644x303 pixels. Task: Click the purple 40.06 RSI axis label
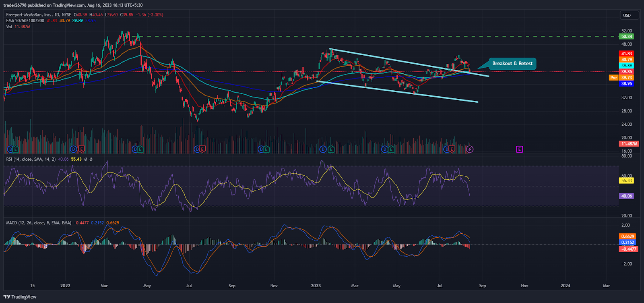pos(626,196)
